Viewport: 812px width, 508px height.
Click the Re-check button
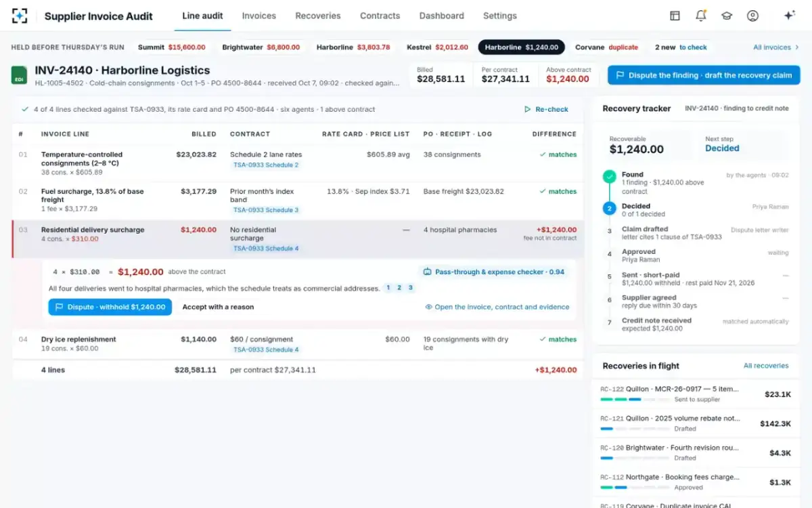coord(547,109)
